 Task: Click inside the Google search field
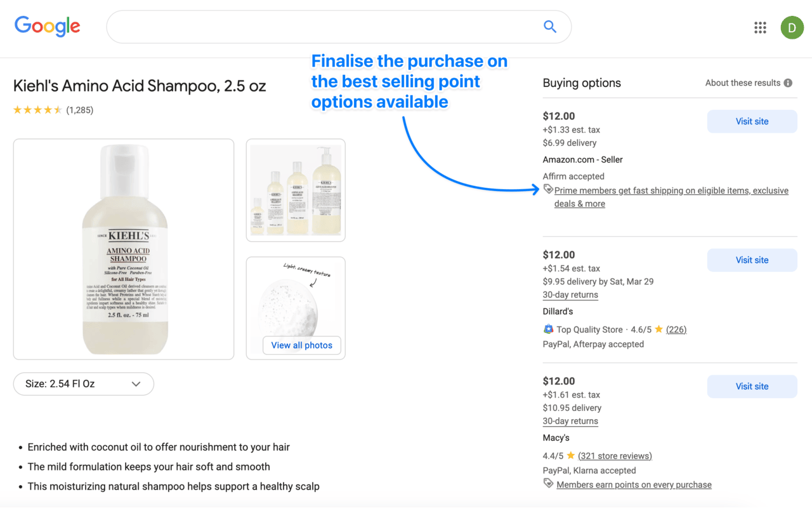(324, 27)
